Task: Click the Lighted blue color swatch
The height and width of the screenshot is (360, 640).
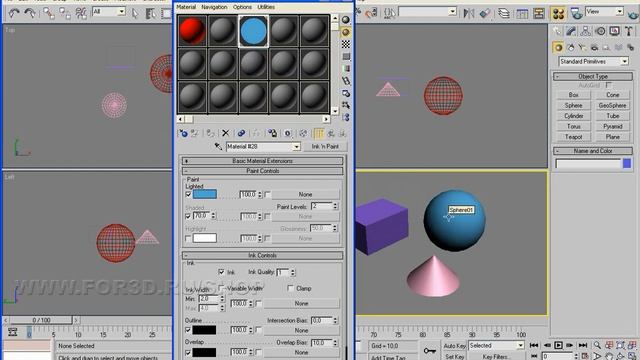Action: coord(204,194)
